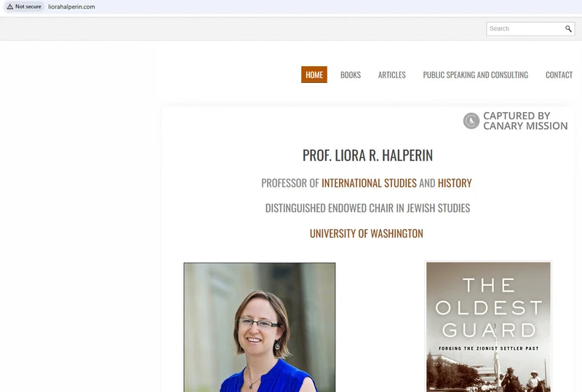Click Distinguished Endowed Chair in Jewish Studies text

(367, 208)
